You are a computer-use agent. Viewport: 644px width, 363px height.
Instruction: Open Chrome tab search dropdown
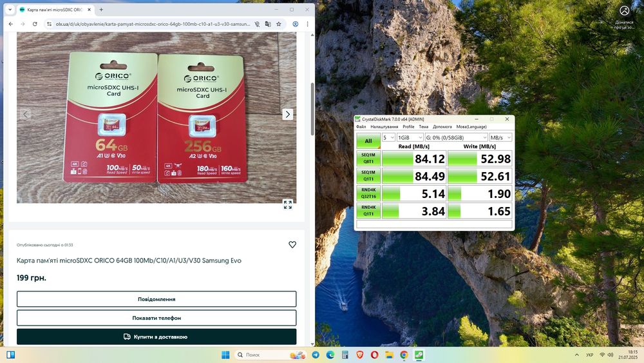coord(10,10)
